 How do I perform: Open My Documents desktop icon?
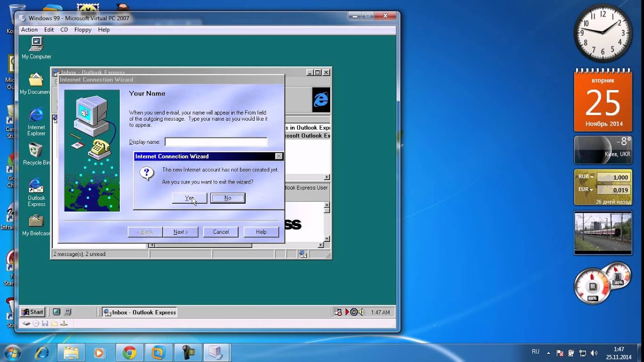(x=35, y=84)
